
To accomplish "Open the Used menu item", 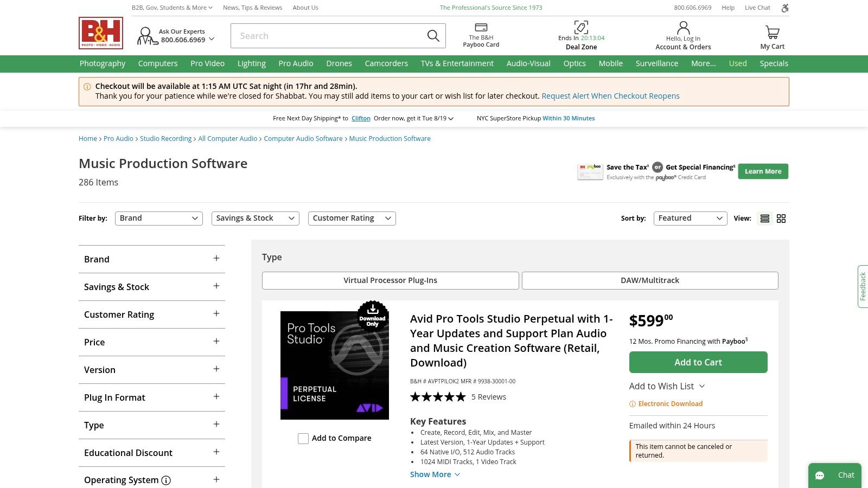I will (x=738, y=63).
